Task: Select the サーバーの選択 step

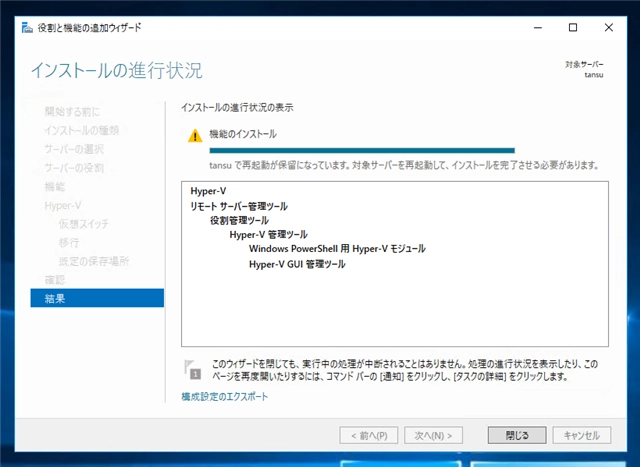Action: (74, 149)
